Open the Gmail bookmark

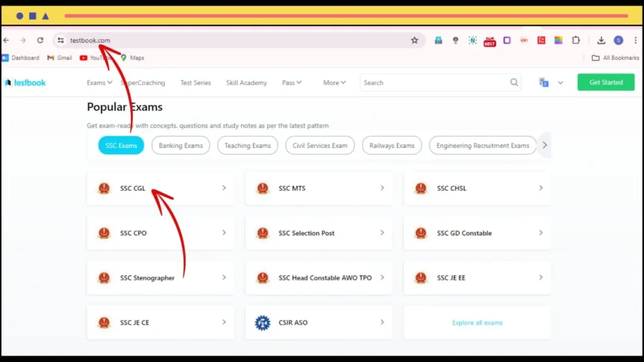(60, 58)
